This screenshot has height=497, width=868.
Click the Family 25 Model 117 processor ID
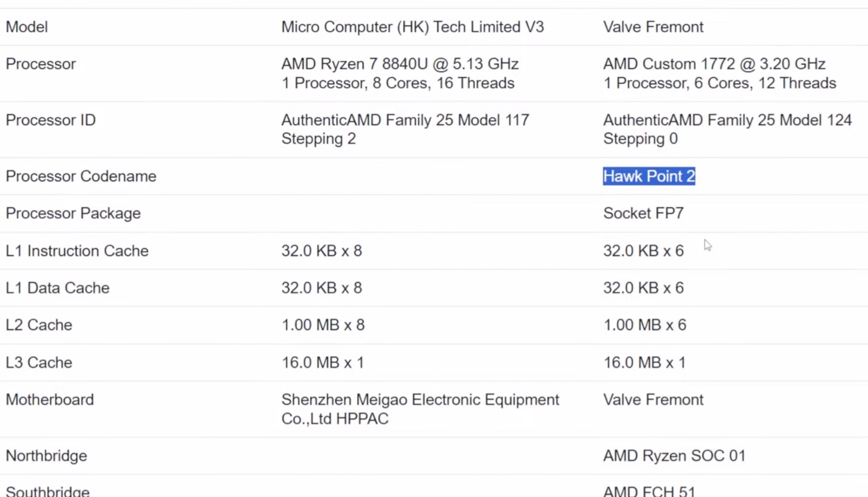click(x=404, y=120)
